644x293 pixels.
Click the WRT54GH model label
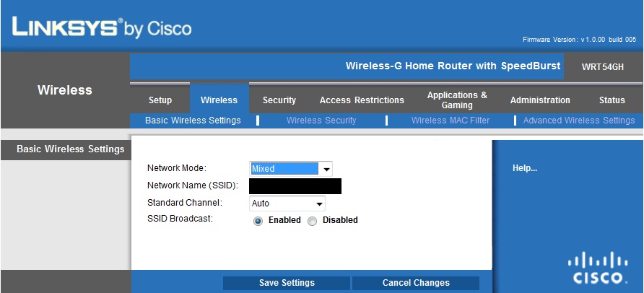tap(603, 67)
